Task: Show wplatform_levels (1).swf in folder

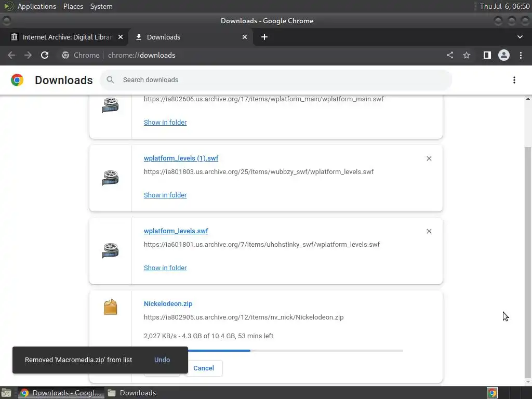Action: point(165,195)
